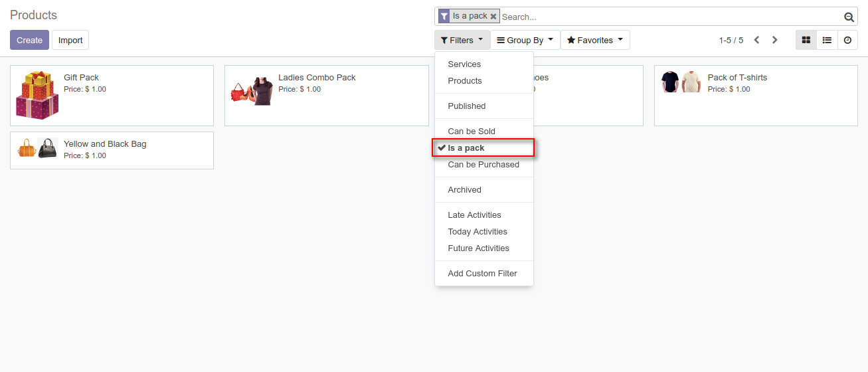Select 'Archived' from filter menu
This screenshot has height=372, width=868.
click(464, 190)
